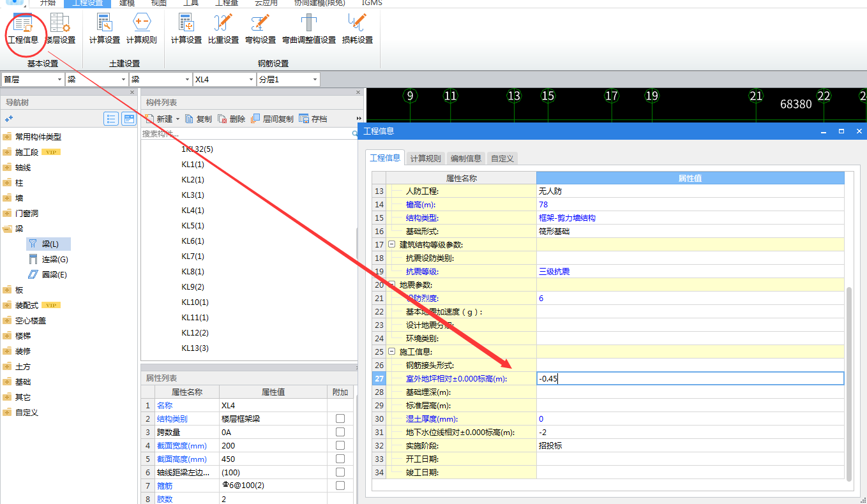Collapse the 建筑结构等级参数 section

392,244
